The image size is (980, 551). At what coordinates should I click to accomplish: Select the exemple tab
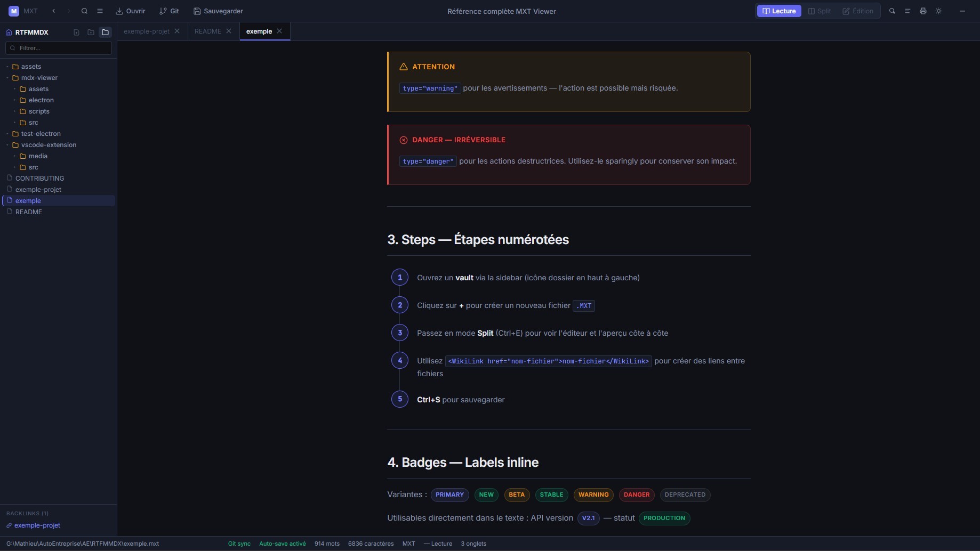point(259,31)
